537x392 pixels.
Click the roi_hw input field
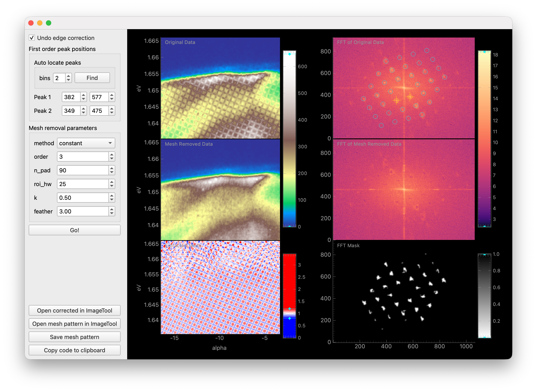(83, 184)
